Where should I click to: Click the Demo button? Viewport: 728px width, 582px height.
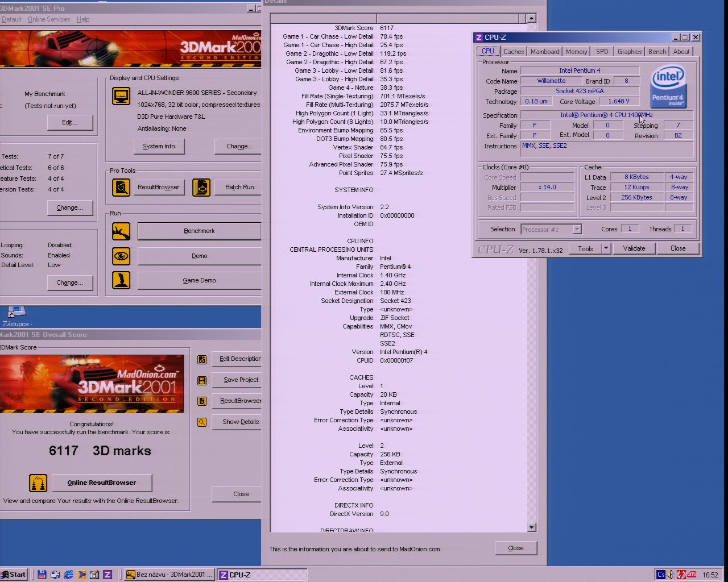pyautogui.click(x=199, y=256)
